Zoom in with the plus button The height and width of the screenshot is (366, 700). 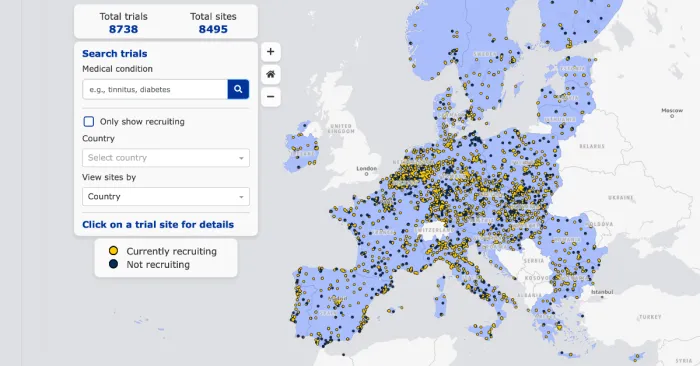tap(271, 52)
